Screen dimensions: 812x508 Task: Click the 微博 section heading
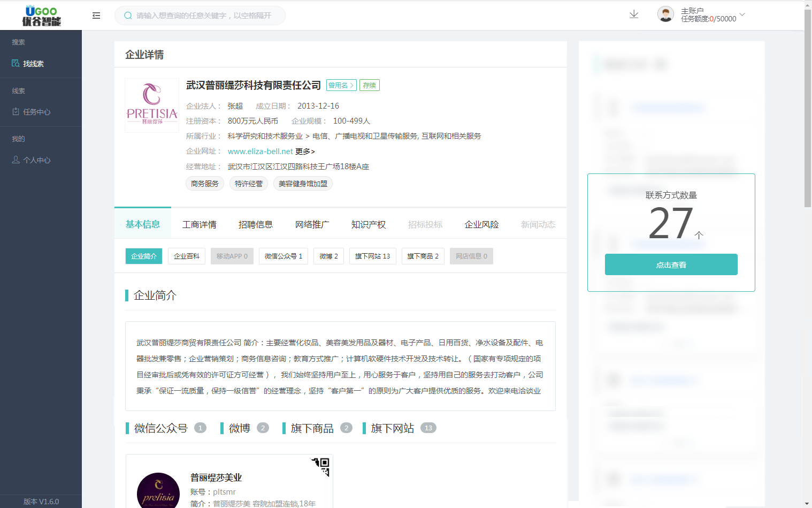point(240,428)
